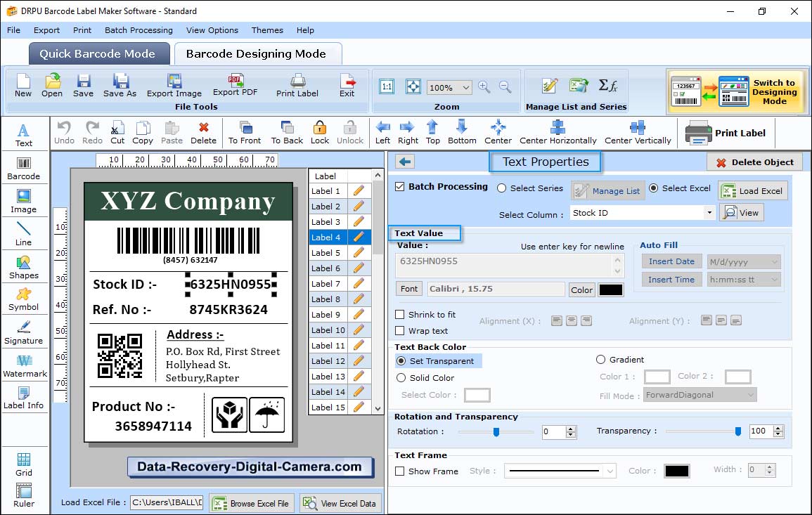812x515 pixels.
Task: Delete the selected item via toolbar
Action: [x=203, y=133]
